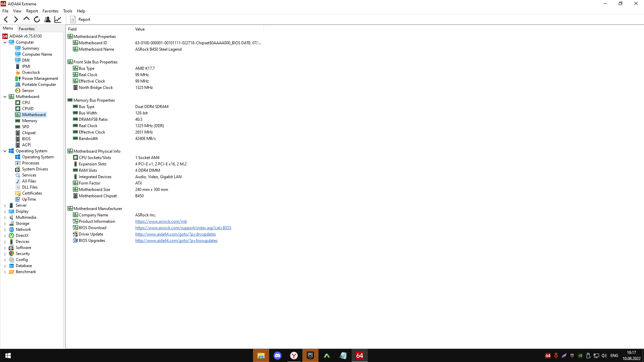The height and width of the screenshot is (362, 644).
Task: Open File Explorer from the taskbar
Action: pos(261,356)
